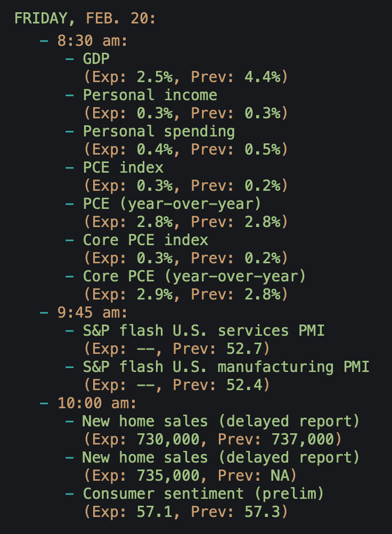Select the Consumer sentiment (prelim) entry
Viewport: 392px width, 534px height.
coord(203,493)
